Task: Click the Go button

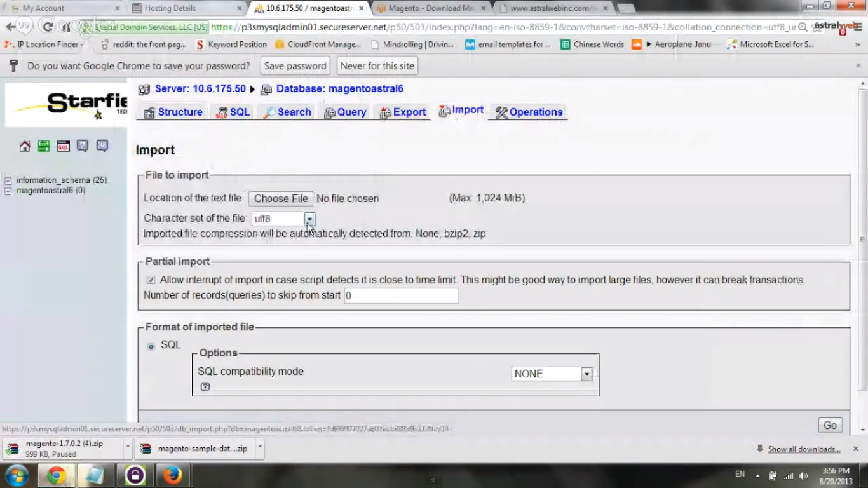Action: click(830, 426)
